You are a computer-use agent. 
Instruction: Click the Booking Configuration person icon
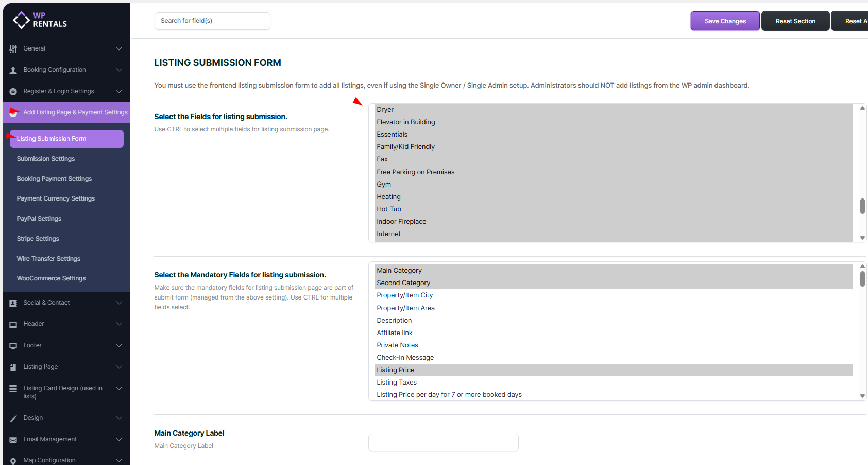tap(13, 70)
